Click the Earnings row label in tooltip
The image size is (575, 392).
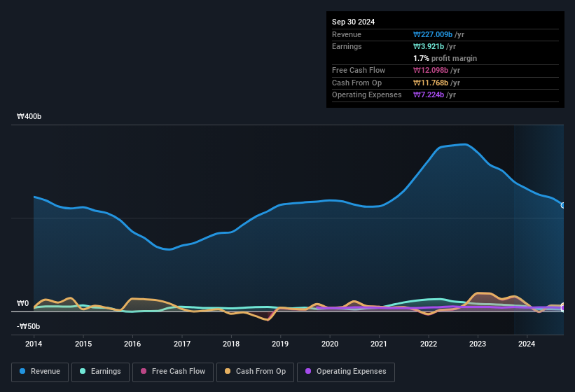(347, 46)
